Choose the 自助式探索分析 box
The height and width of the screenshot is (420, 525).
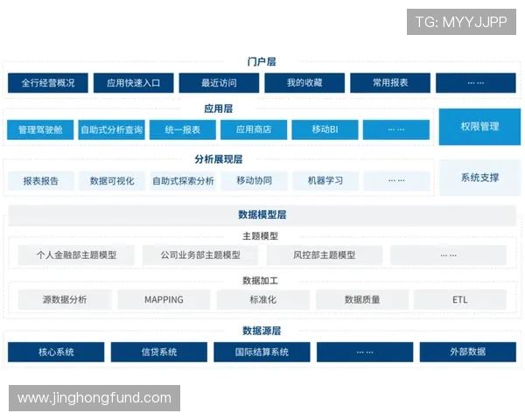[x=183, y=181]
